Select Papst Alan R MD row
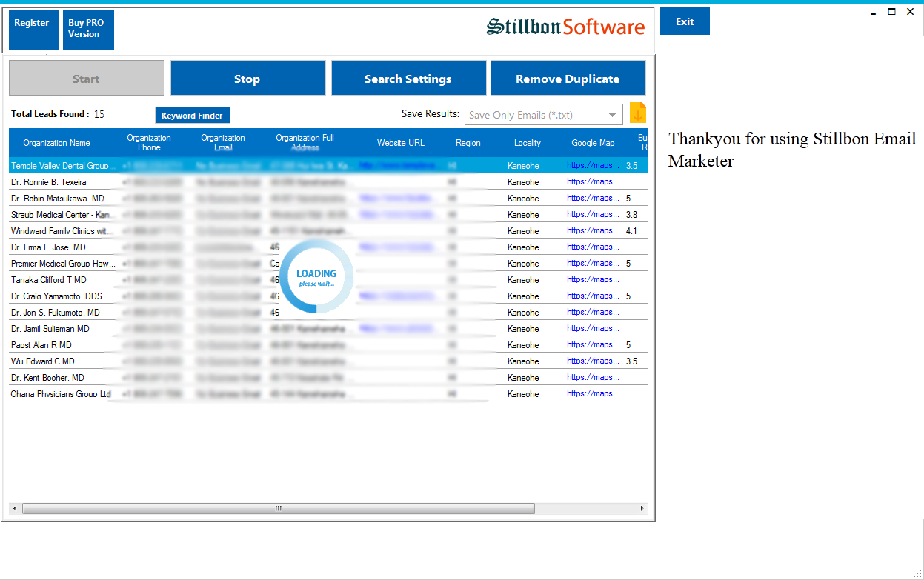924x580 pixels. 328,345
